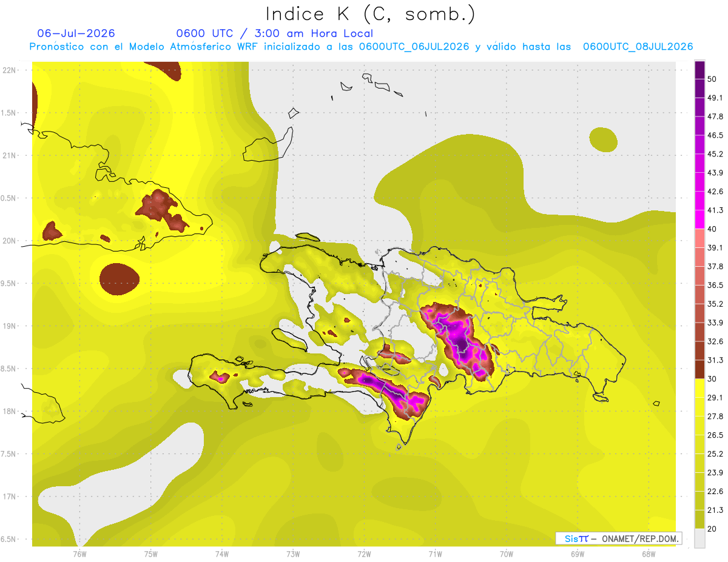728x562 pixels.
Task: Click the colorbar label "46.5"
Action: point(715,135)
